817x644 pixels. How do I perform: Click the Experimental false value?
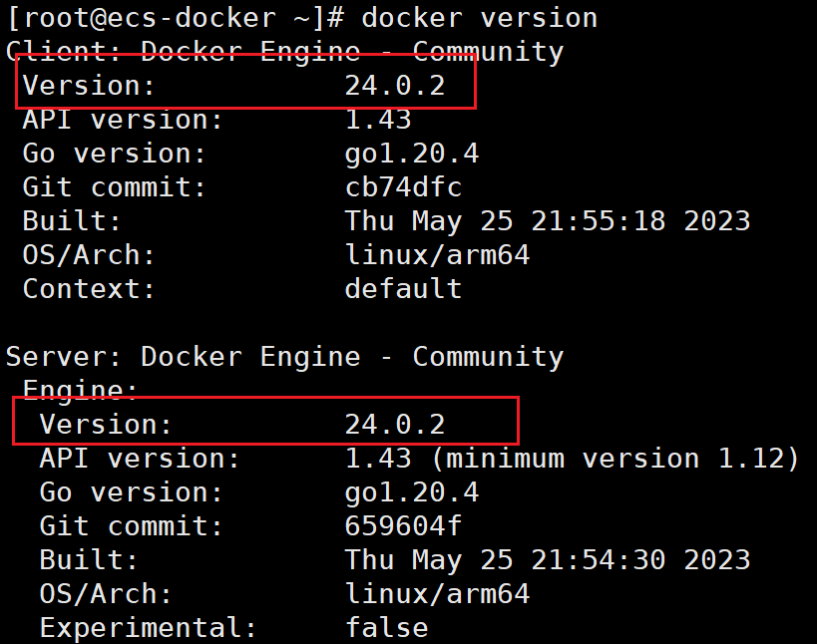point(386,627)
